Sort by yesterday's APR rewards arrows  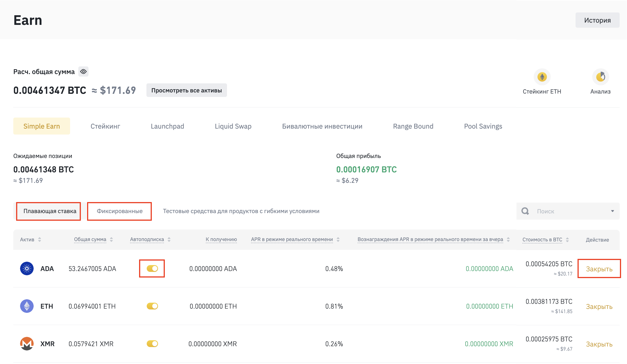(508, 240)
